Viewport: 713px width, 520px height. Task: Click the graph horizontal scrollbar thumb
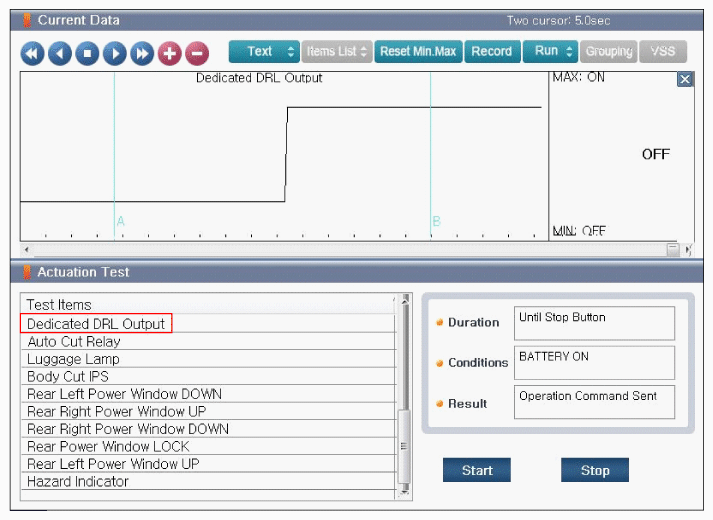click(x=673, y=249)
